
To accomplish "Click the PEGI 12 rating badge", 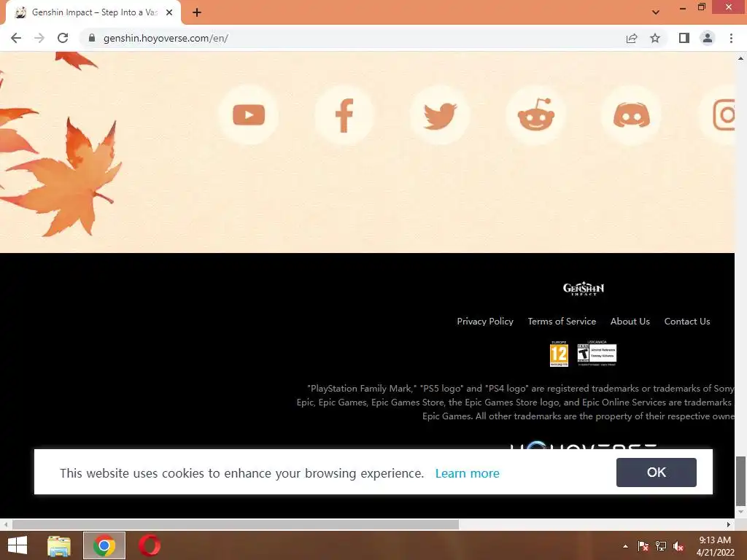I will point(559,354).
